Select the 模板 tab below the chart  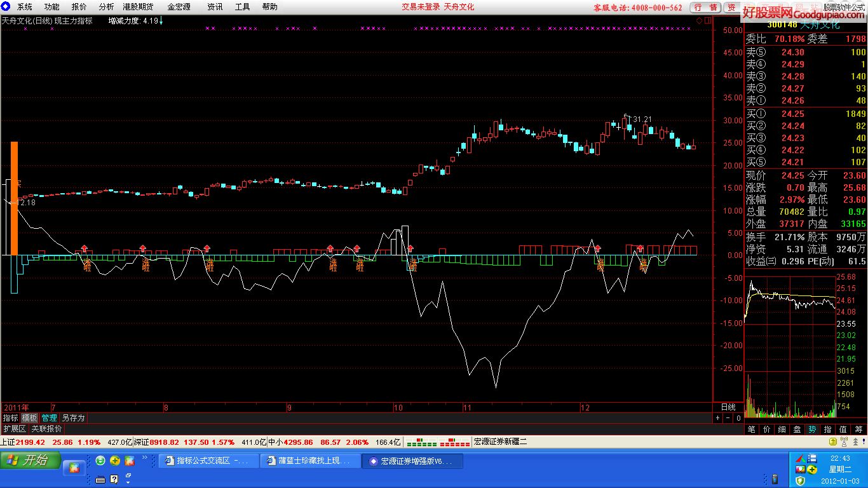[x=29, y=418]
